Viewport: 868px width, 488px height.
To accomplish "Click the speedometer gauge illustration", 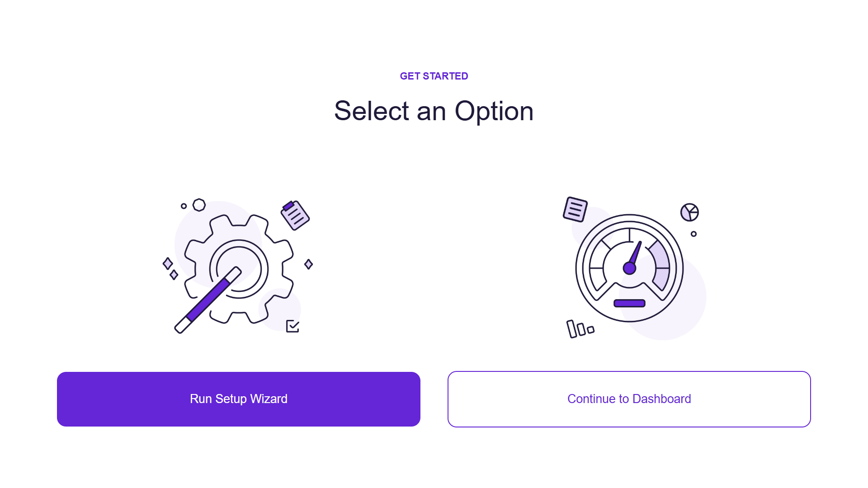I will click(x=629, y=268).
